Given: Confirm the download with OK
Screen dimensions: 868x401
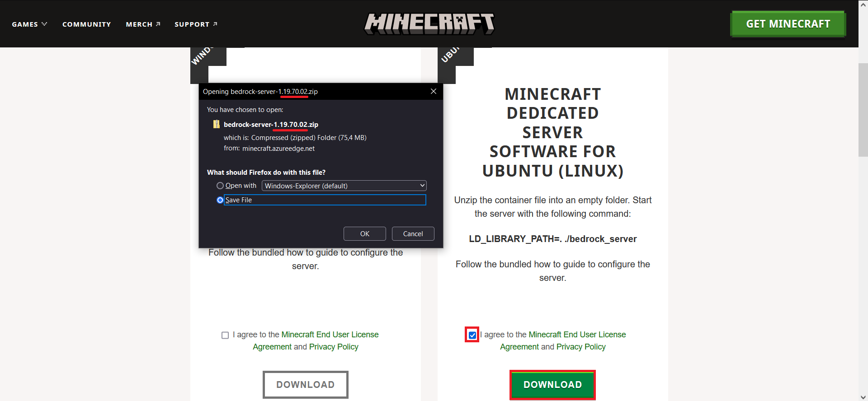Looking at the screenshot, I should point(365,234).
